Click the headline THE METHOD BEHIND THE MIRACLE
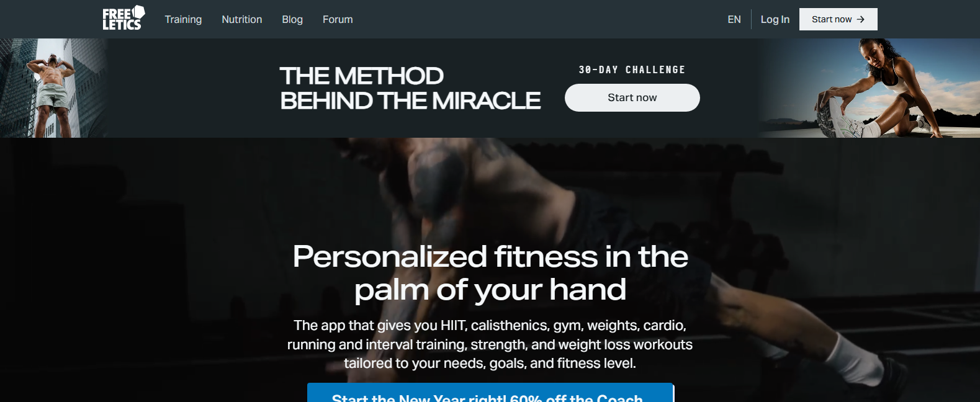This screenshot has height=402, width=980. click(410, 88)
